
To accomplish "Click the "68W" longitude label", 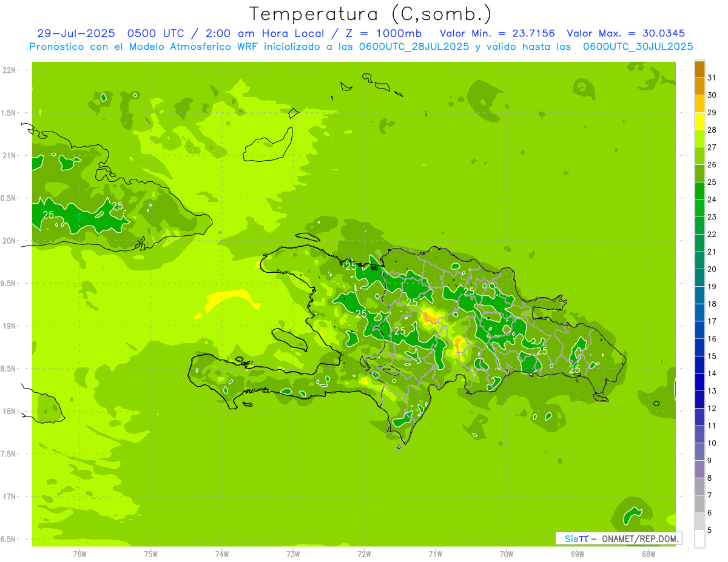I will [x=649, y=554].
